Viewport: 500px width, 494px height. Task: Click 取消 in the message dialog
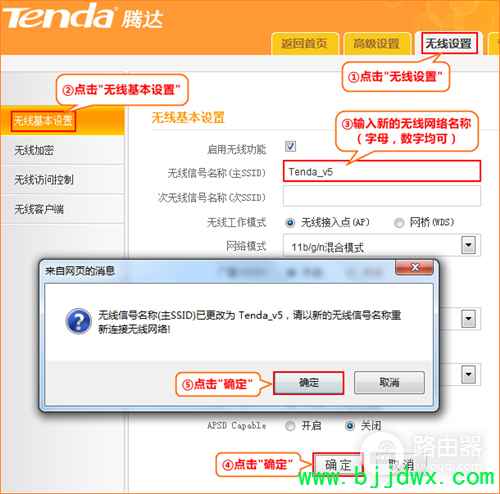pyautogui.click(x=389, y=383)
